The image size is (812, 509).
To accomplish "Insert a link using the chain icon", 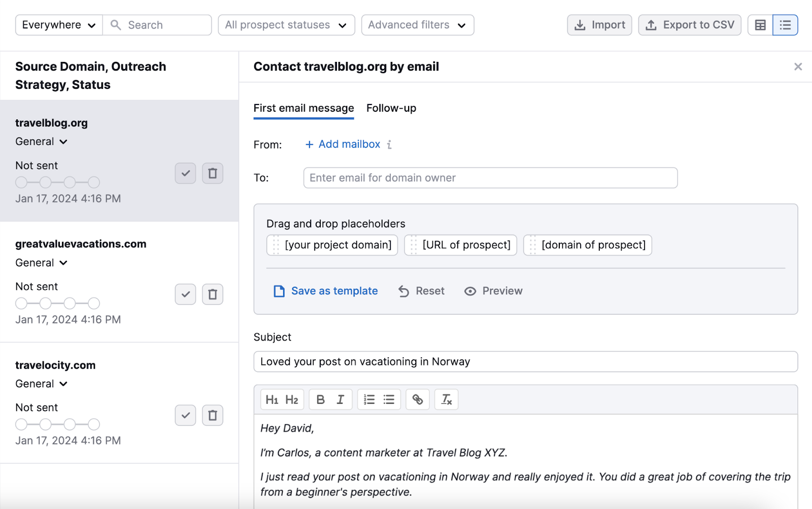I will (417, 399).
